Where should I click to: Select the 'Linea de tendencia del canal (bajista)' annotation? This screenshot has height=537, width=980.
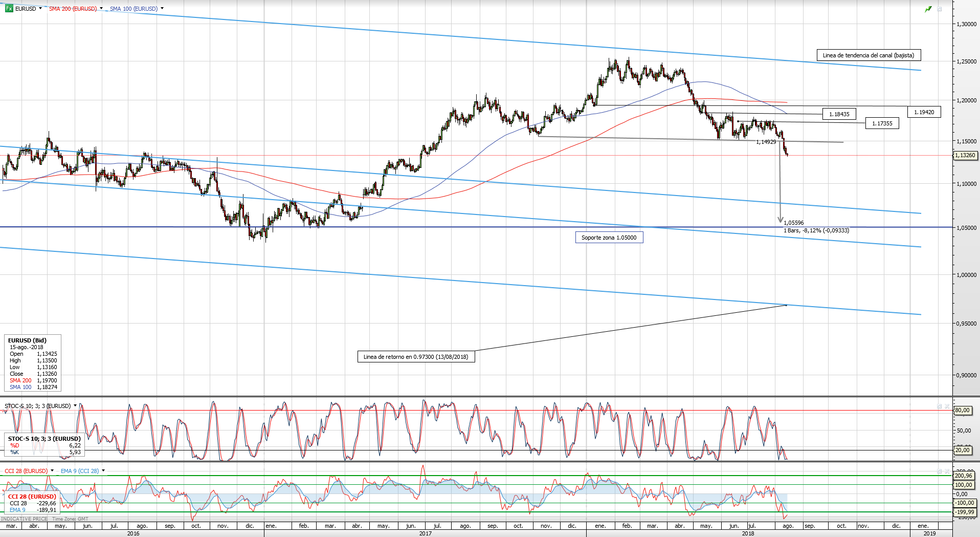[868, 55]
